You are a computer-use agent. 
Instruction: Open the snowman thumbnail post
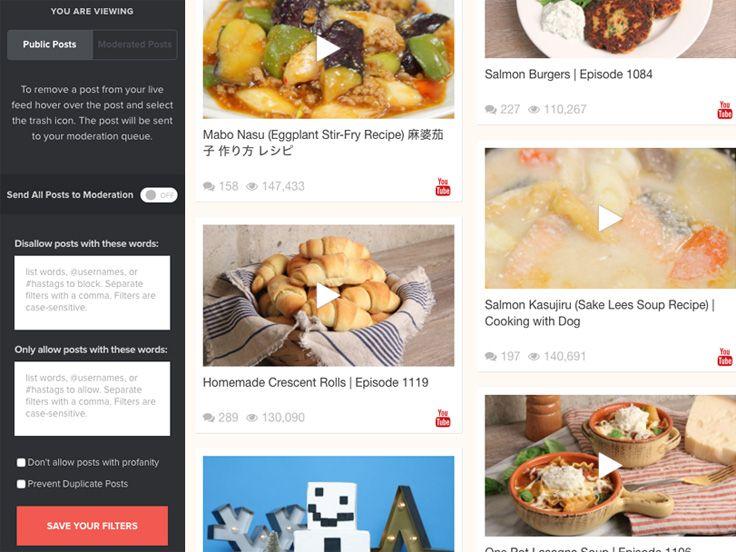pos(329,504)
